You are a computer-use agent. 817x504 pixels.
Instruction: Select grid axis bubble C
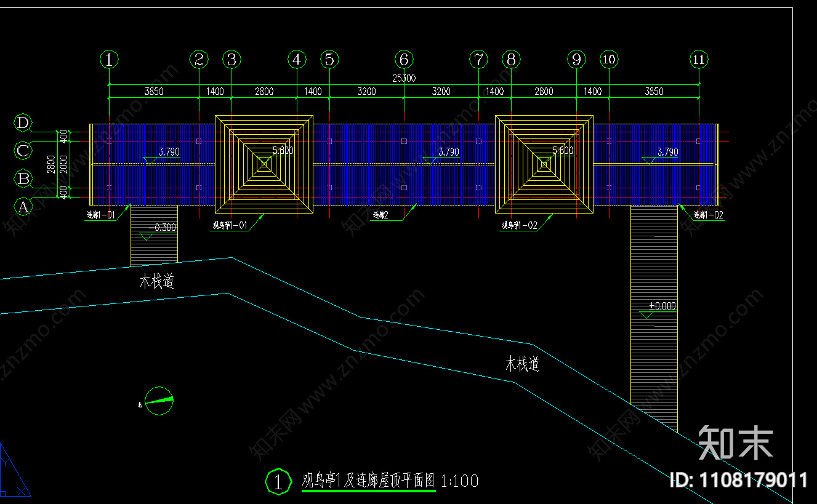pos(23,151)
